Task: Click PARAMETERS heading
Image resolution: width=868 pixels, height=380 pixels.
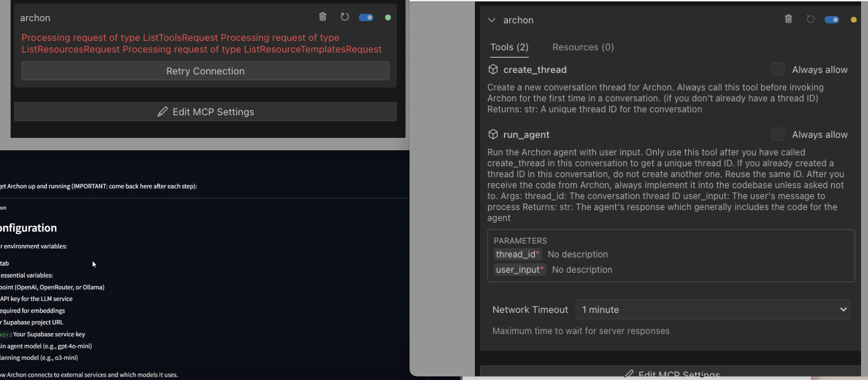Action: [520, 241]
